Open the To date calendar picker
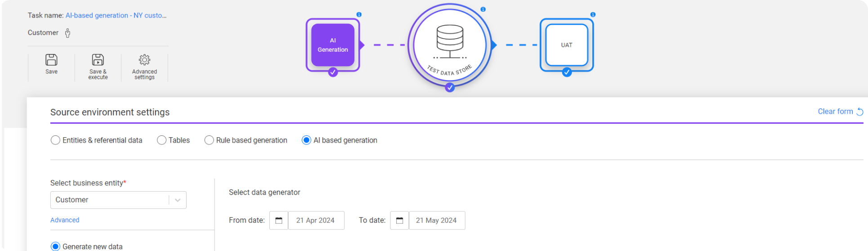 coord(399,220)
